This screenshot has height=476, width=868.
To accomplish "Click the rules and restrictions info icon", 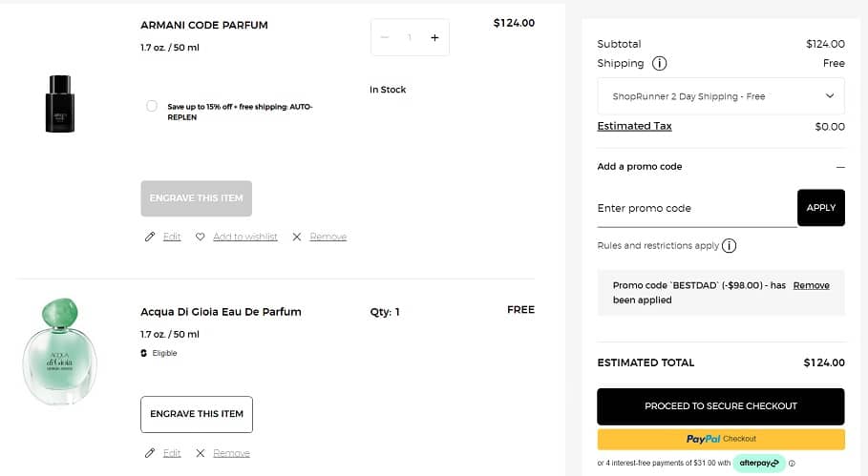I will (x=730, y=246).
